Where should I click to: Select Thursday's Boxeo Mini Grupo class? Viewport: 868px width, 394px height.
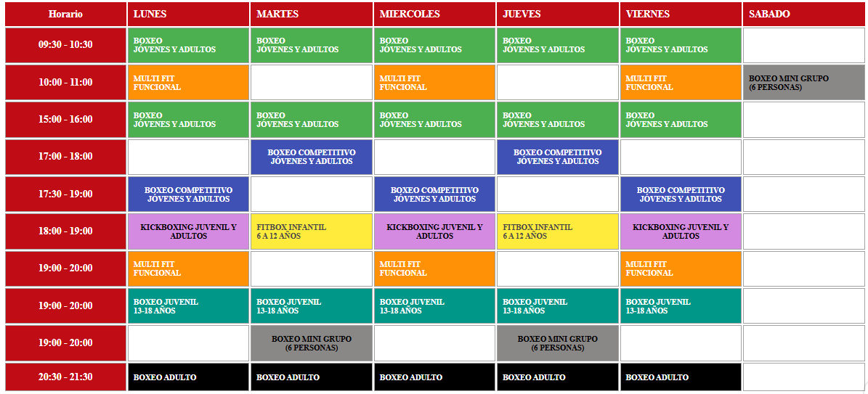[557, 343]
